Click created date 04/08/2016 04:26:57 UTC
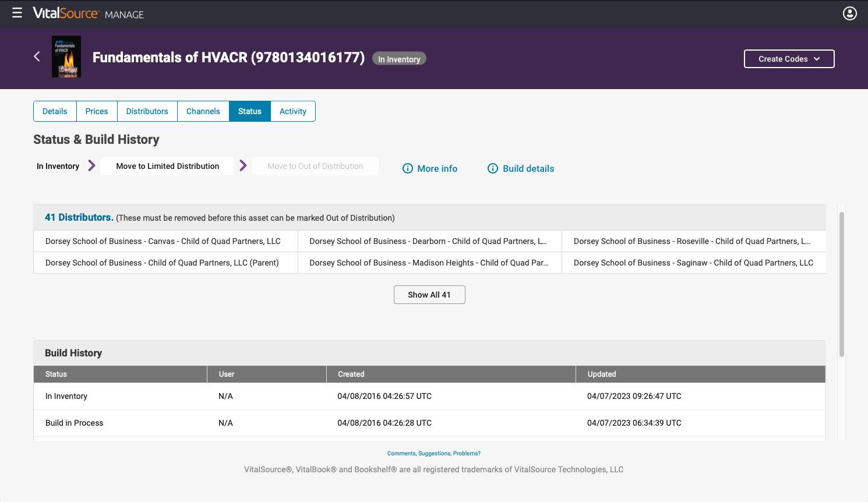This screenshot has height=502, width=868. coord(384,396)
